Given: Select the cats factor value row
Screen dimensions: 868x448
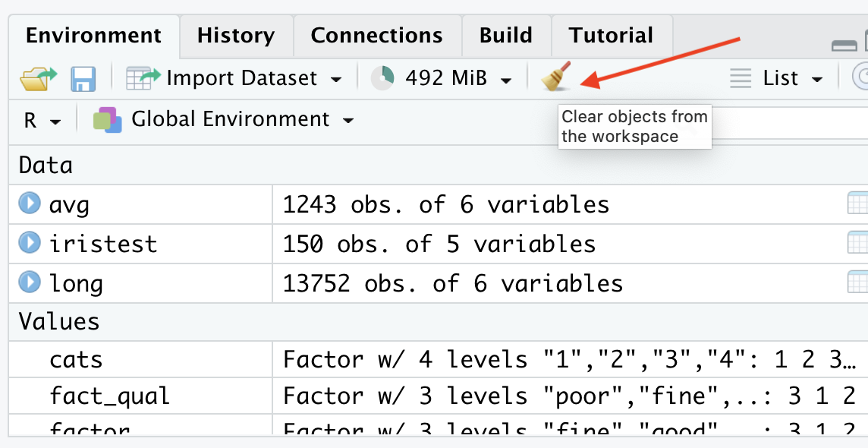Looking at the screenshot, I should coord(76,359).
